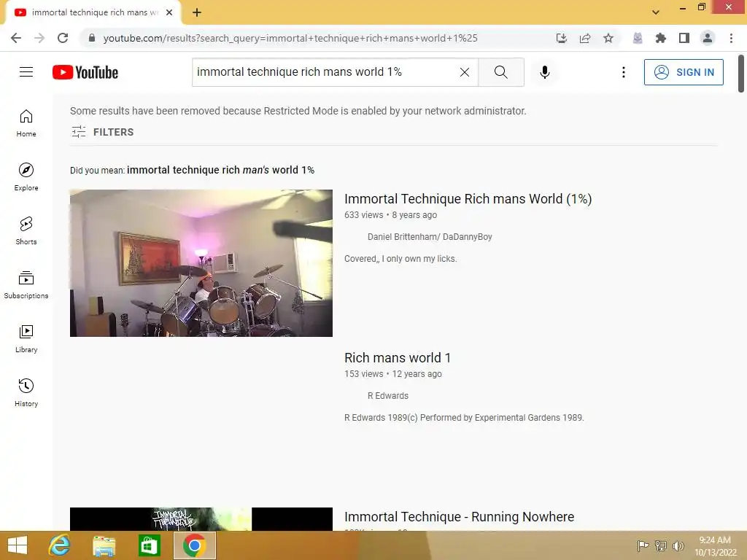Viewport: 747px width, 560px height.
Task: Open the volume speaker tray icon
Action: click(x=678, y=545)
